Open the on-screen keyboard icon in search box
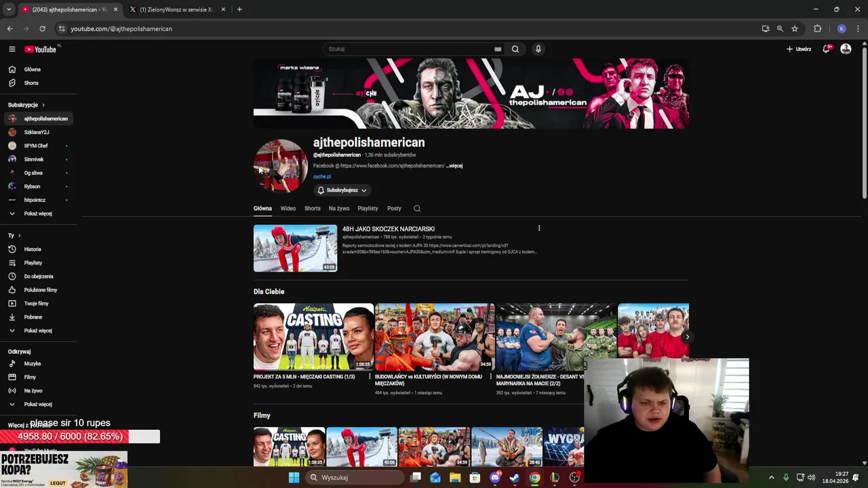This screenshot has height=488, width=868. click(498, 49)
